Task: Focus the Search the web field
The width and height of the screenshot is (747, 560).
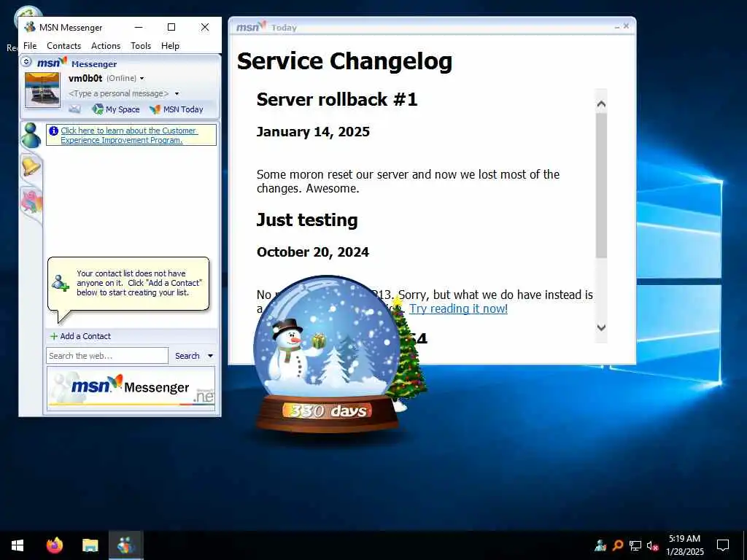Action: [x=107, y=356]
